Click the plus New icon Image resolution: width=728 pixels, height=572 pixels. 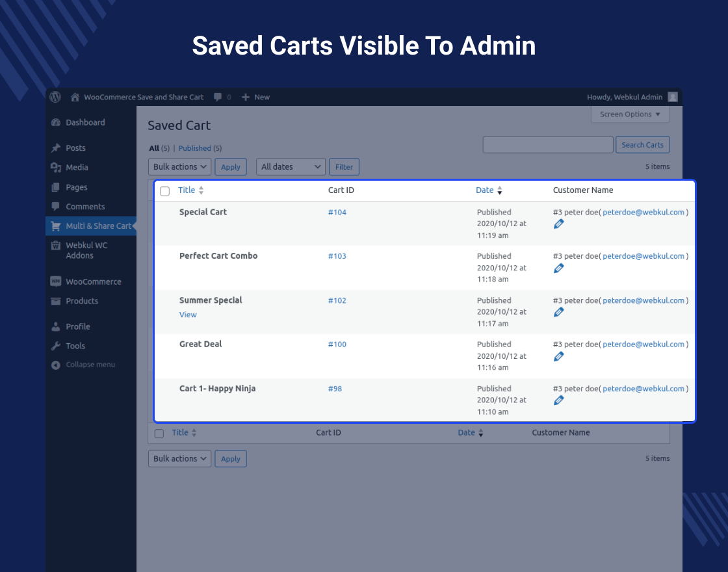[x=246, y=97]
